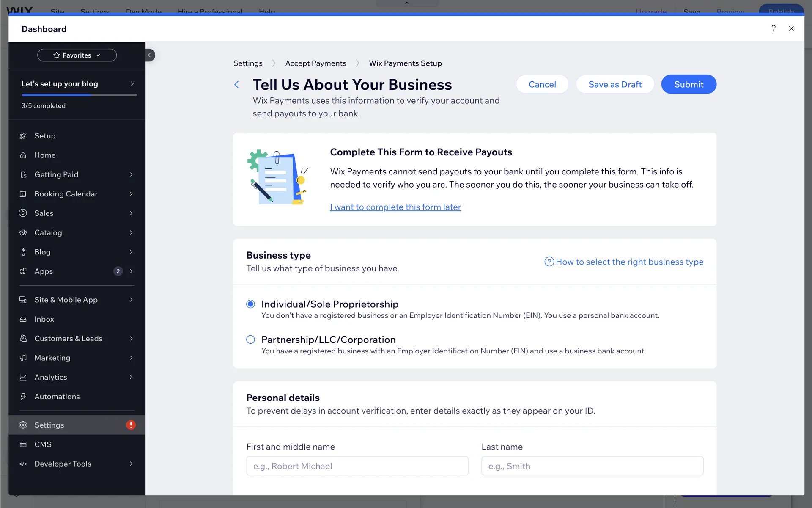Screen dimensions: 812x508
Task: Go back using the left arrow beside title
Action: (237, 85)
